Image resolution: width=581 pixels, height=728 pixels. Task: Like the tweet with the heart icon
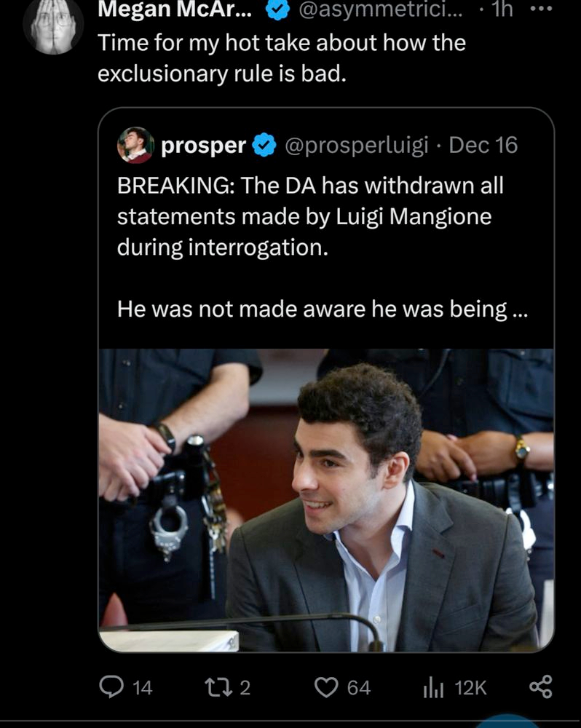(x=327, y=687)
